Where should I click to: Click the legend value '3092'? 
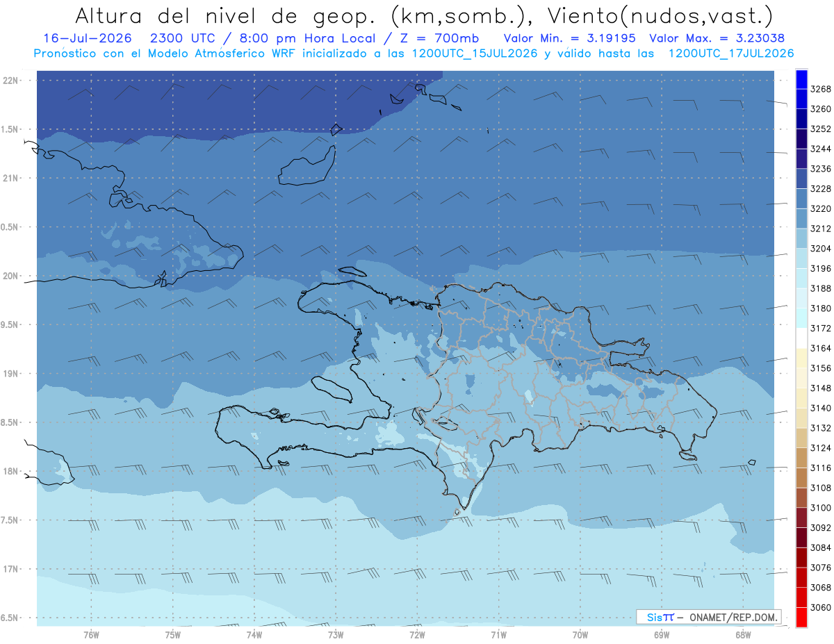pyautogui.click(x=821, y=528)
